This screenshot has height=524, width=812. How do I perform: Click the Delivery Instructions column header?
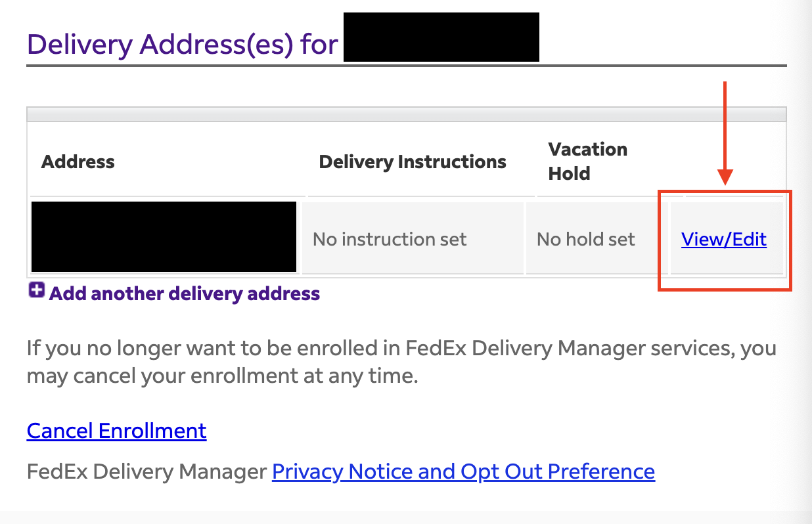pos(413,162)
